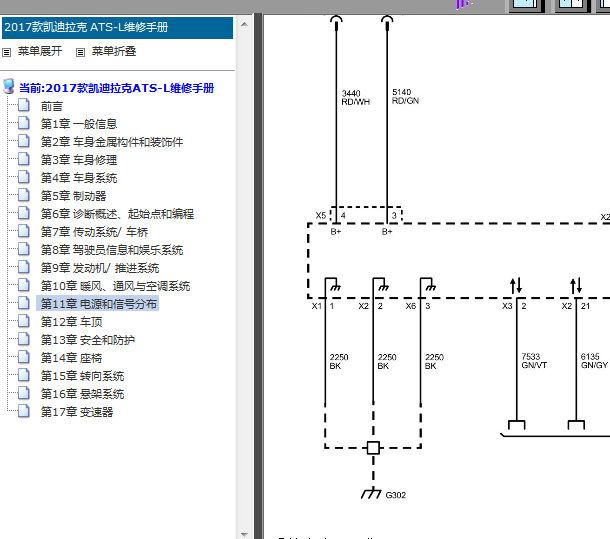
Task: Click the page icon beside 第14章 座椅
Action: [x=24, y=357]
